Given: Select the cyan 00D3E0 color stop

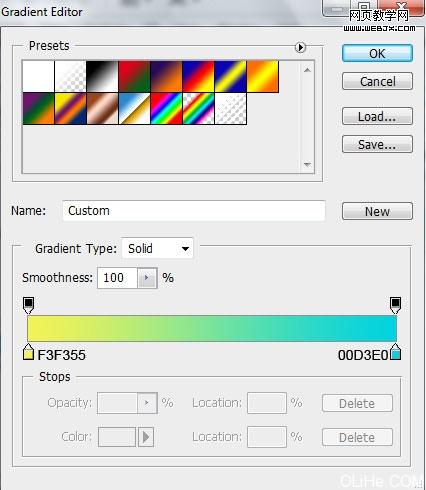Looking at the screenshot, I should pos(395,352).
